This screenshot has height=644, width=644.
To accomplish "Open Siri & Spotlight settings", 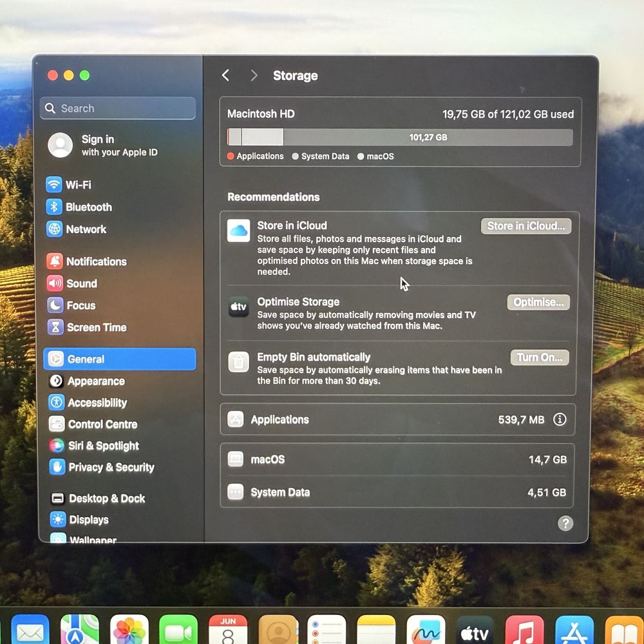I will pos(93,446).
